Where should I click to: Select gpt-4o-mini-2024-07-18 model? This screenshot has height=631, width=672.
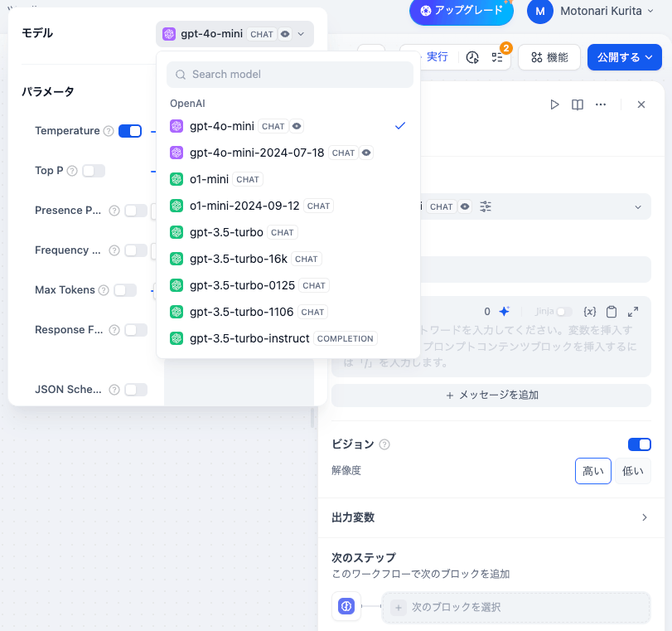tap(288, 153)
